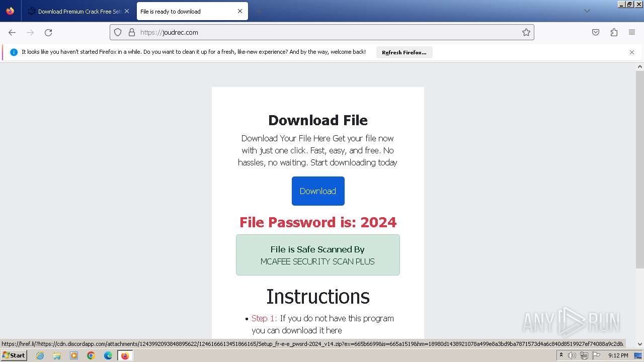Open the network tray icon
The height and width of the screenshot is (362, 644).
[x=584, y=355]
